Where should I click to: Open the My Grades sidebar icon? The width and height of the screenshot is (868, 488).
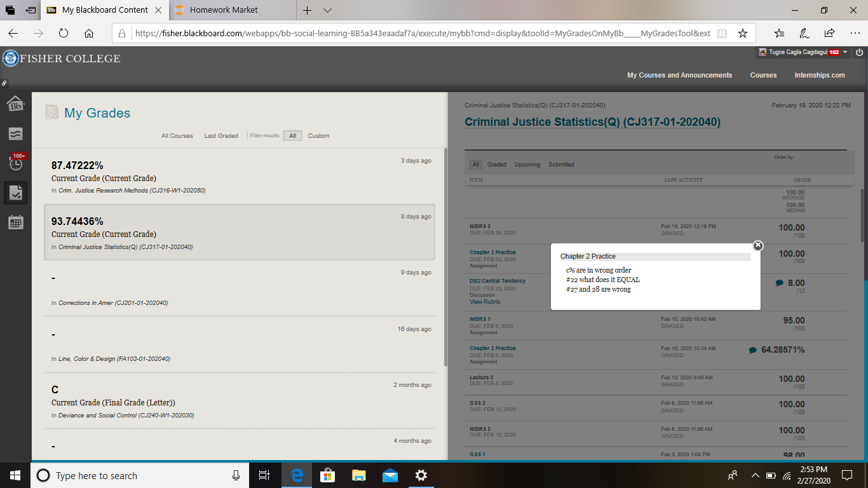(x=16, y=193)
